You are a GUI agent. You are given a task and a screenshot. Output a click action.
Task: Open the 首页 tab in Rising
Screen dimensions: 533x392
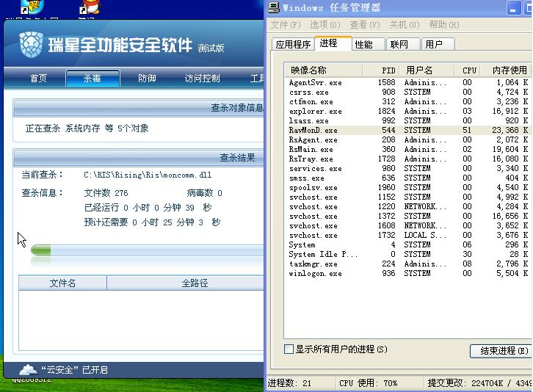38,79
